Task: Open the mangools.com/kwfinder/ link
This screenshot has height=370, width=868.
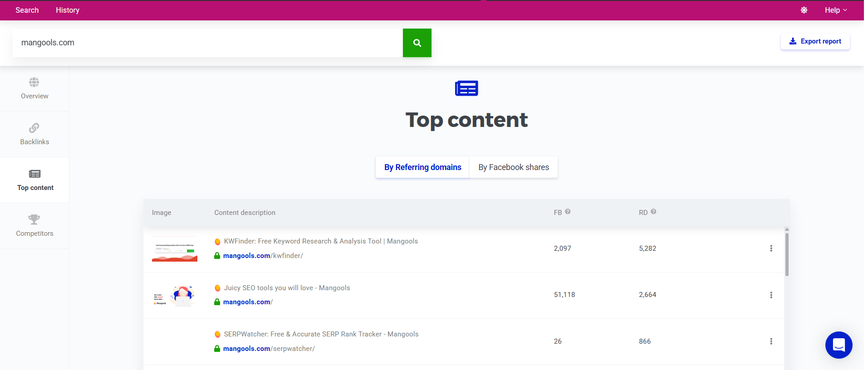Action: [263, 256]
